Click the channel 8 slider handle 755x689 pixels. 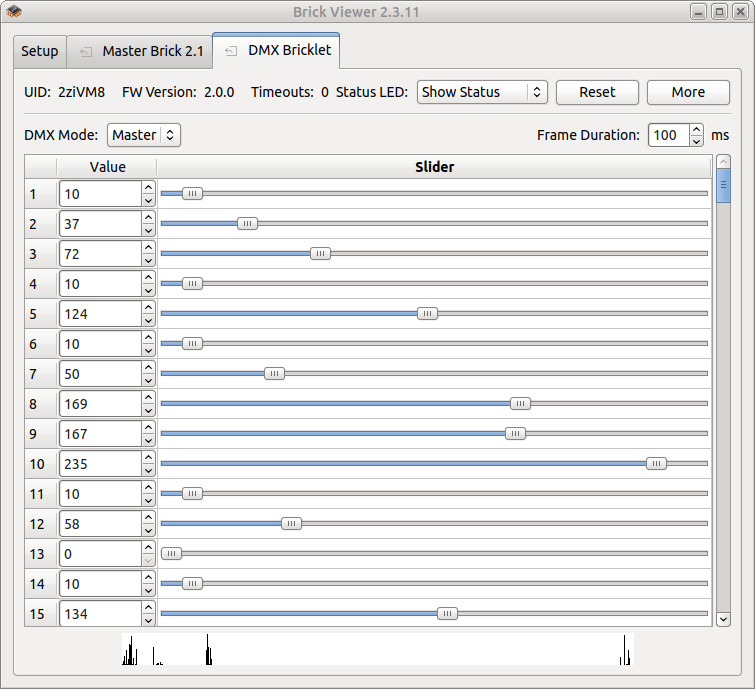(520, 404)
